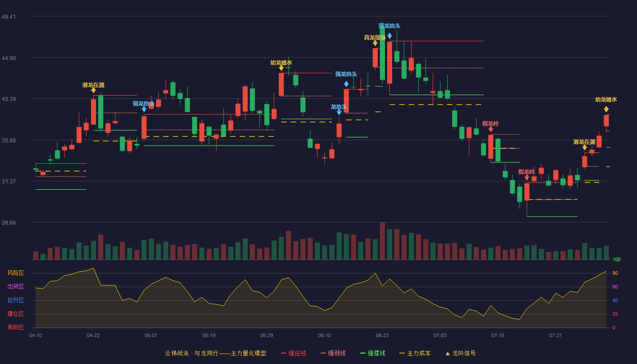
Task: Click the 44.90 price axis label
Action: [x=9, y=58]
